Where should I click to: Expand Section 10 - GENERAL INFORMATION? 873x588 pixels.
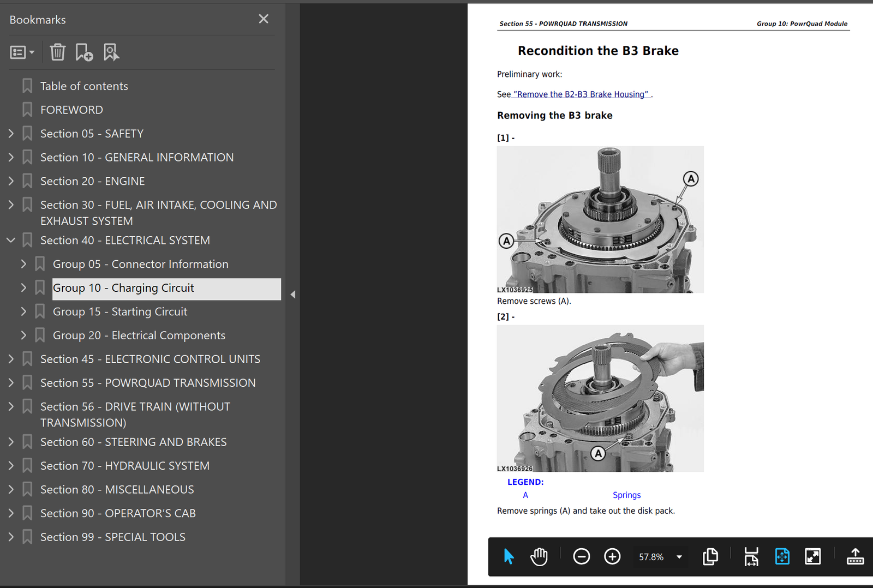[11, 158]
